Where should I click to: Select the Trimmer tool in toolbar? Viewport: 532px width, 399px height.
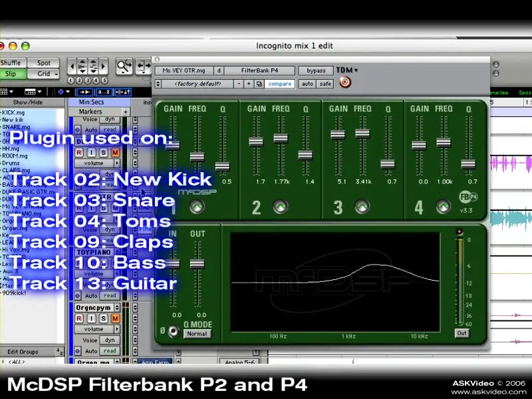click(143, 66)
